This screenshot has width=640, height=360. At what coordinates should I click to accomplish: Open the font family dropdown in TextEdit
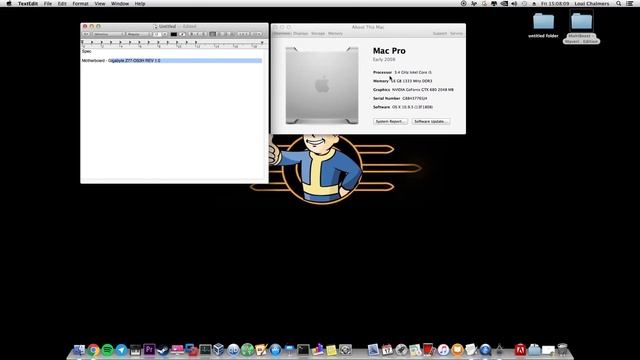point(109,34)
